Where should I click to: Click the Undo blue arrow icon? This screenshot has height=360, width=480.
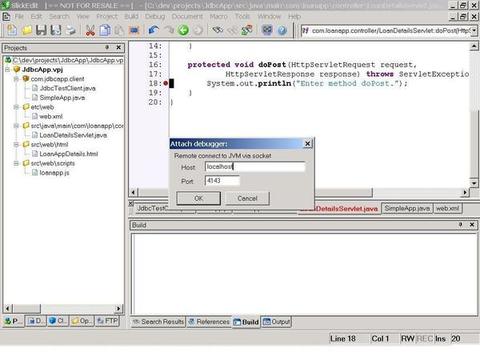pyautogui.click(x=154, y=30)
